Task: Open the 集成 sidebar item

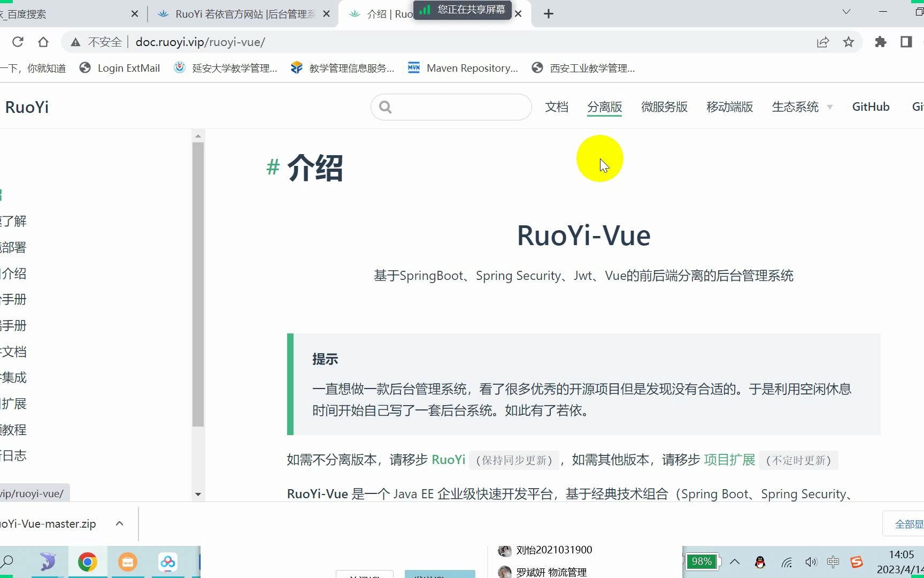Action: pos(13,377)
